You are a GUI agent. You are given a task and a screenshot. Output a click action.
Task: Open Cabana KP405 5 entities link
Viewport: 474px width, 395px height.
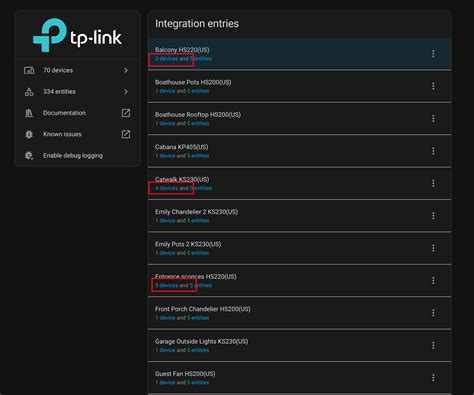(198, 156)
